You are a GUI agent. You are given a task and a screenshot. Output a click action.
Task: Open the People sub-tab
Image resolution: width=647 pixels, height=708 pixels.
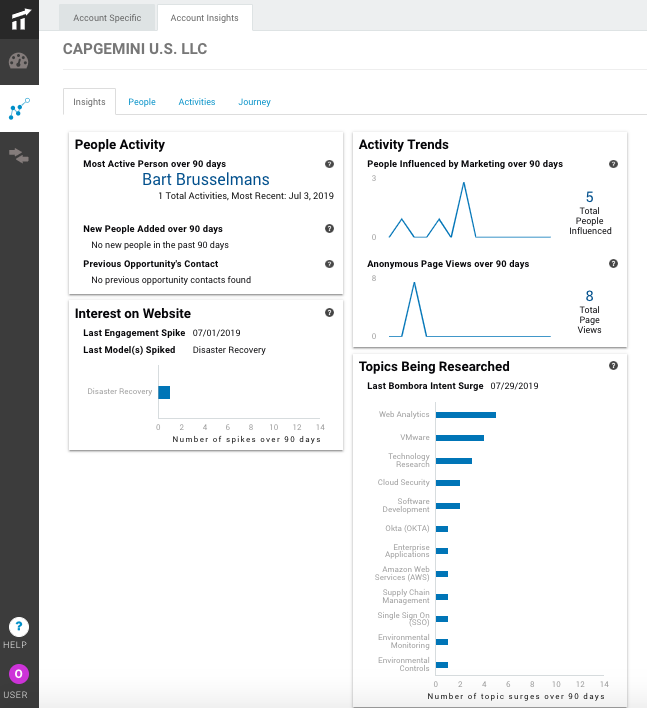[x=142, y=102]
